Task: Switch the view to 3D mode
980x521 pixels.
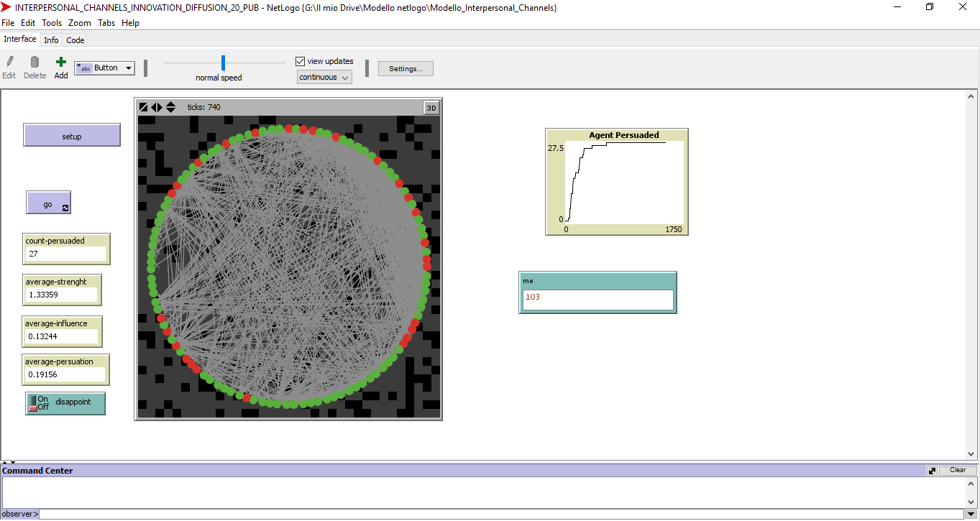Action: click(430, 108)
